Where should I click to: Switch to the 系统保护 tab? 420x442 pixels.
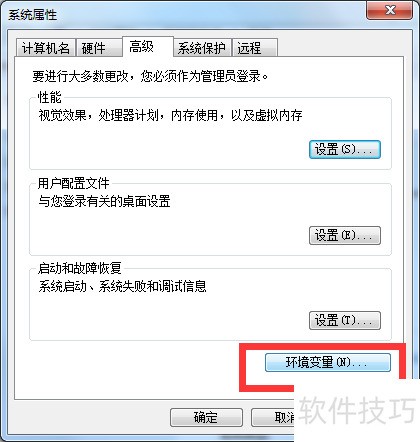tap(202, 48)
